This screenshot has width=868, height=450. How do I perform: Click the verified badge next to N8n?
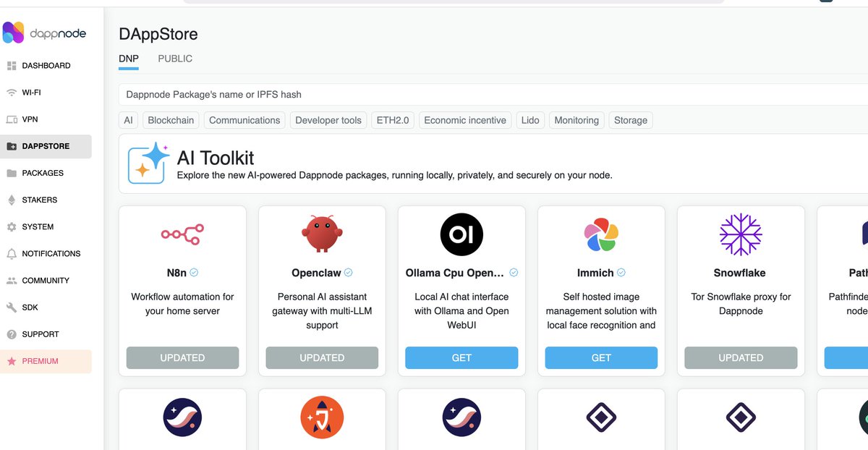(x=194, y=273)
